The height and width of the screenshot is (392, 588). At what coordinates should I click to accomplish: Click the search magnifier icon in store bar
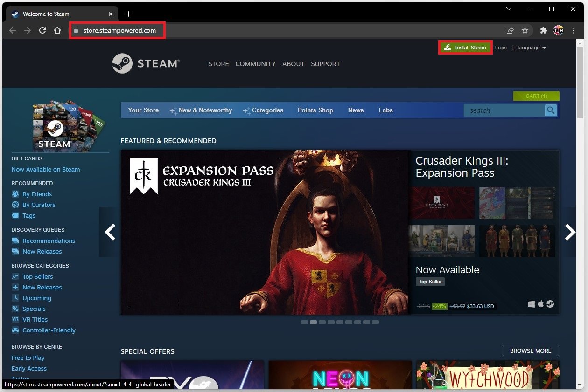click(x=551, y=110)
